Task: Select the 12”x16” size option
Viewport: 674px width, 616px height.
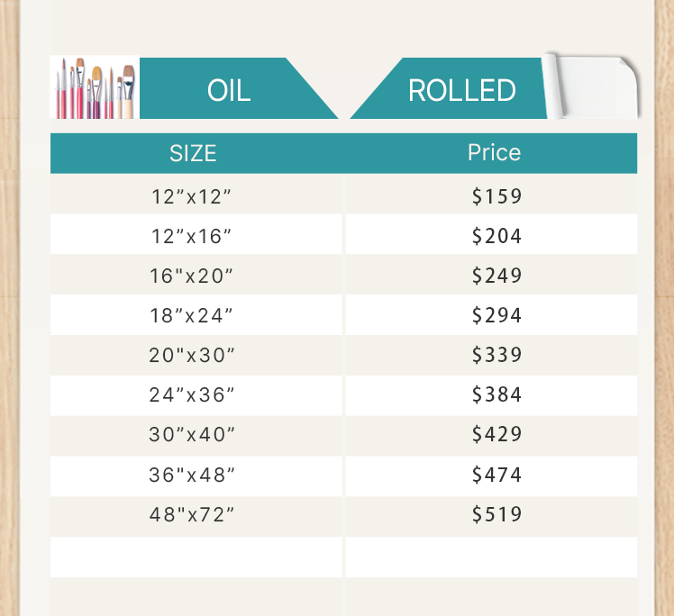Action: pos(192,236)
